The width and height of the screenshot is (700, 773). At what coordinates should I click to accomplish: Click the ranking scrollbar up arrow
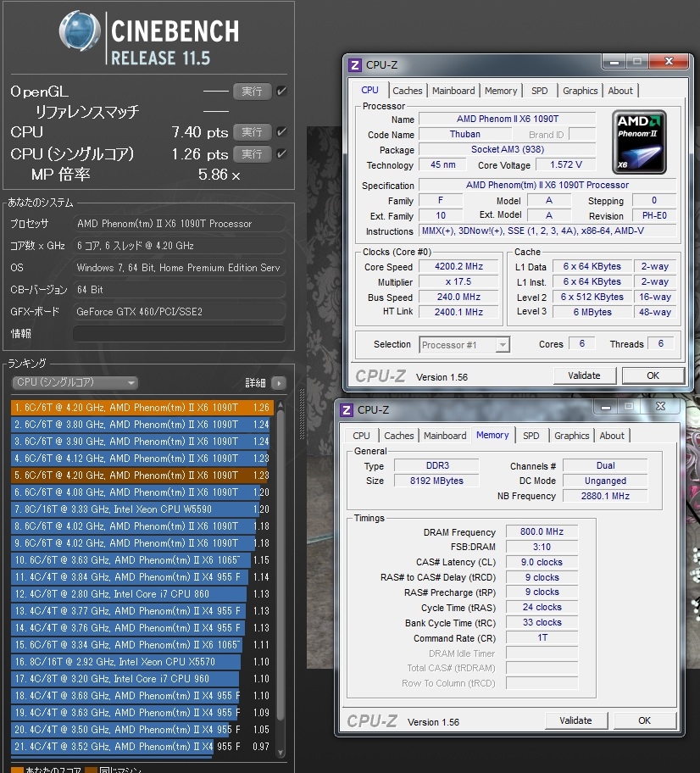point(281,405)
